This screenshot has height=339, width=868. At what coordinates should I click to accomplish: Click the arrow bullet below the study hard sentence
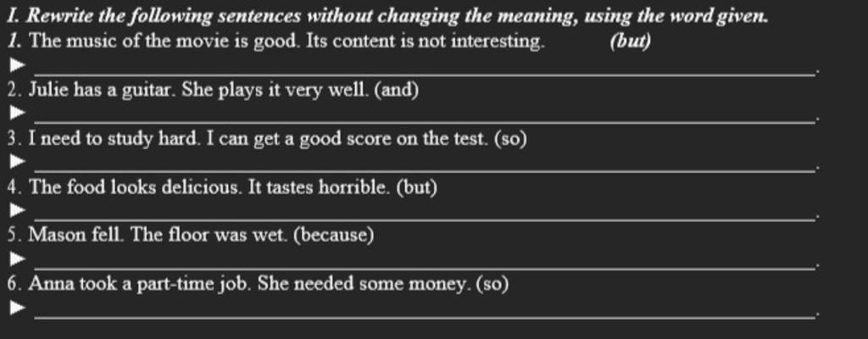(x=17, y=162)
